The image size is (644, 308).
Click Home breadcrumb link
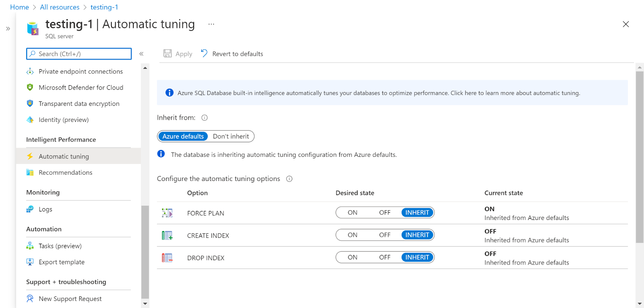(x=19, y=7)
